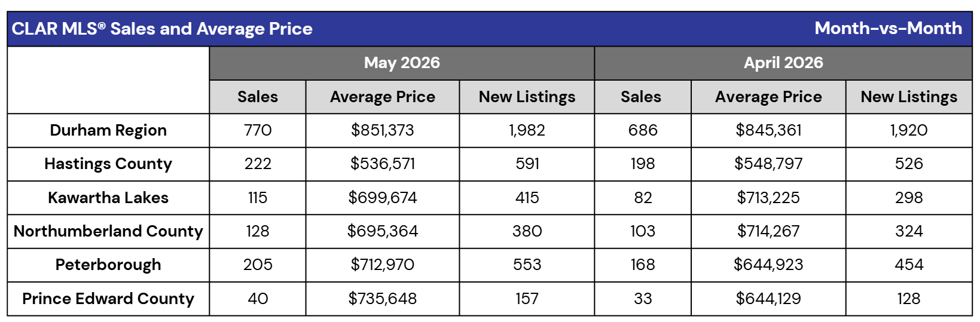Click the April 2026 column group header
The image size is (980, 322).
pyautogui.click(x=783, y=63)
